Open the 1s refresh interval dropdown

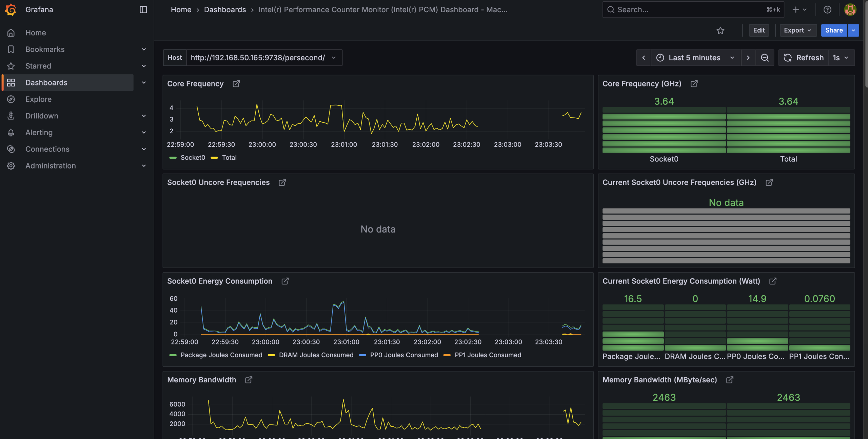coord(841,58)
